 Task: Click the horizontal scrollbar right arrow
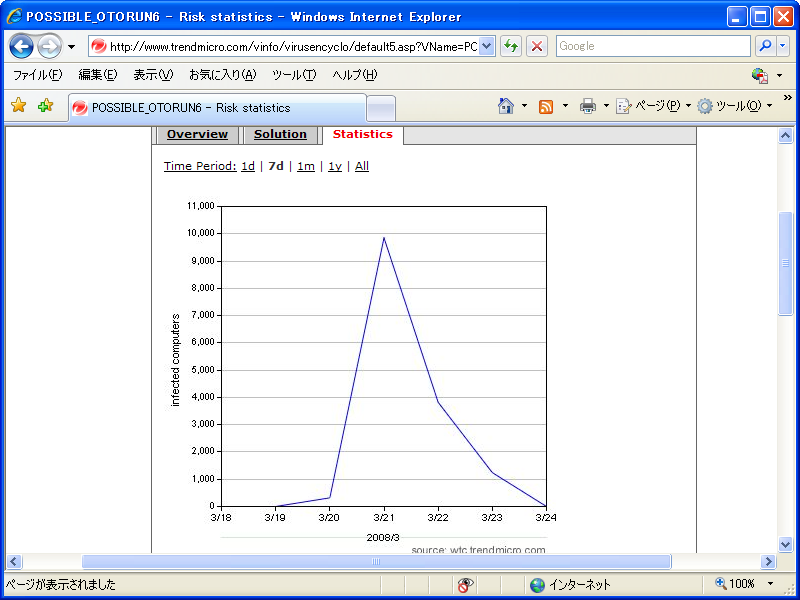click(x=768, y=562)
